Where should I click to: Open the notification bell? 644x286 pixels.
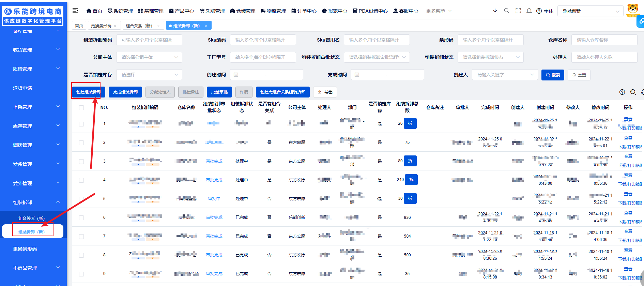[x=529, y=11]
